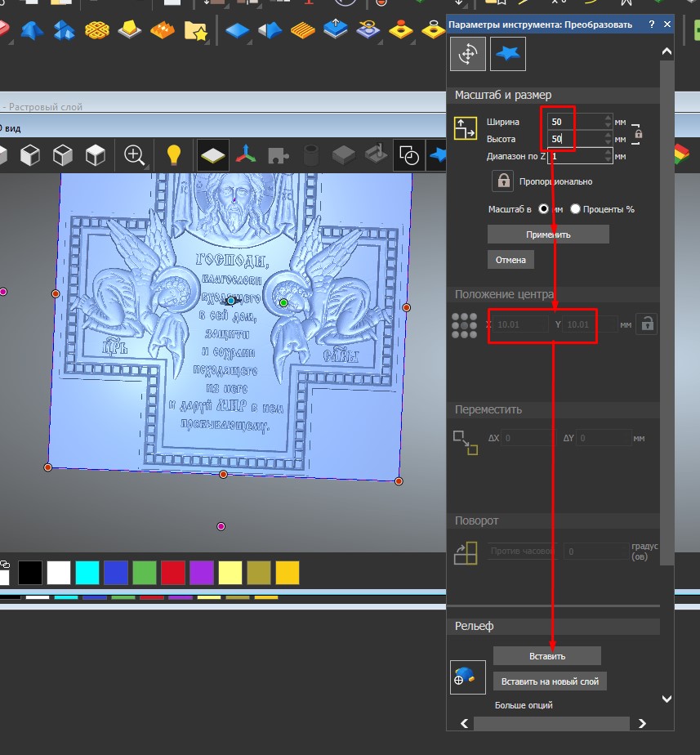
Task: Click the relief paste mode icon
Action: pyautogui.click(x=467, y=677)
